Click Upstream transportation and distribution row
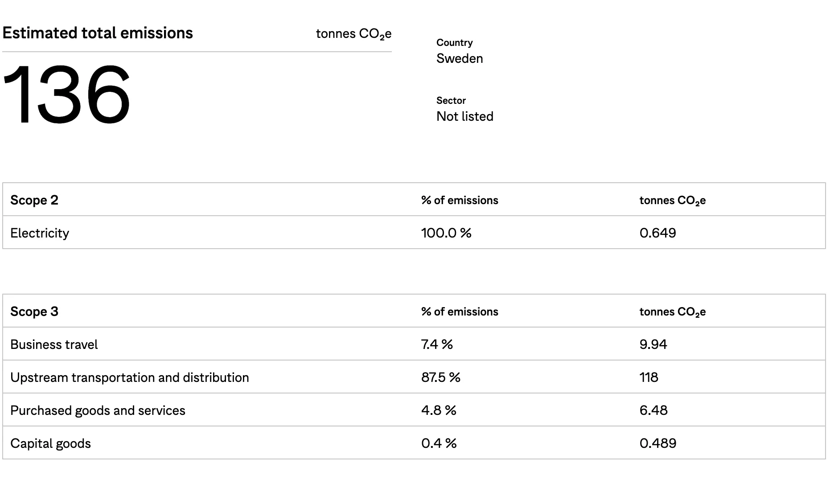The width and height of the screenshot is (830, 504). click(x=130, y=377)
